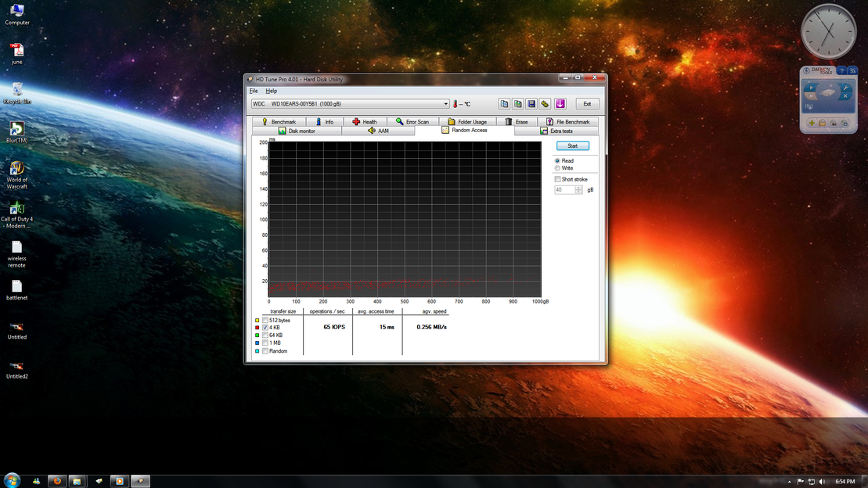Viewport: 868px width, 488px height.
Task: Save screenshot using the floppy disk icon
Action: pyautogui.click(x=532, y=103)
